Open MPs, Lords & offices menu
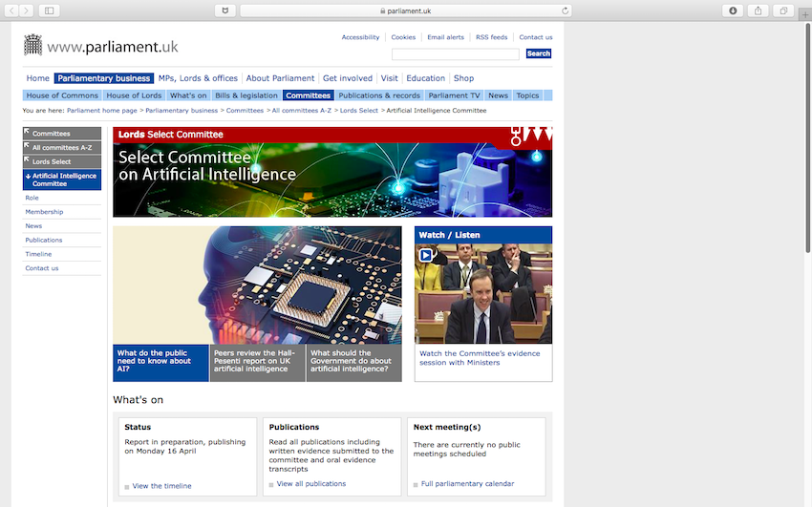812x507 pixels. 198,78
